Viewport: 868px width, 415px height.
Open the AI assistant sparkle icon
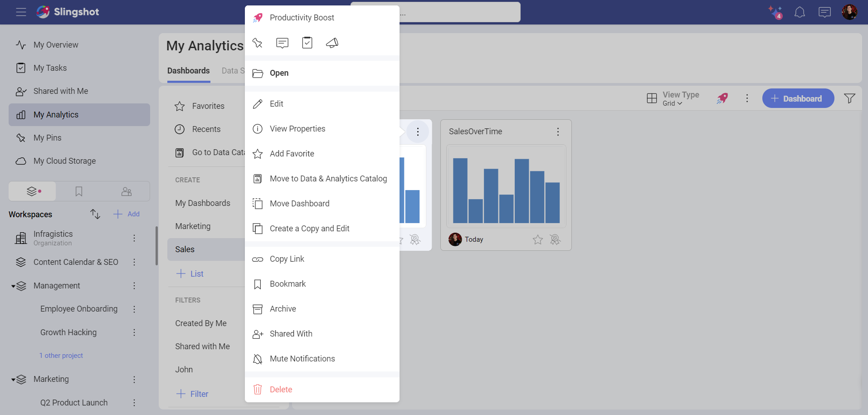point(775,12)
